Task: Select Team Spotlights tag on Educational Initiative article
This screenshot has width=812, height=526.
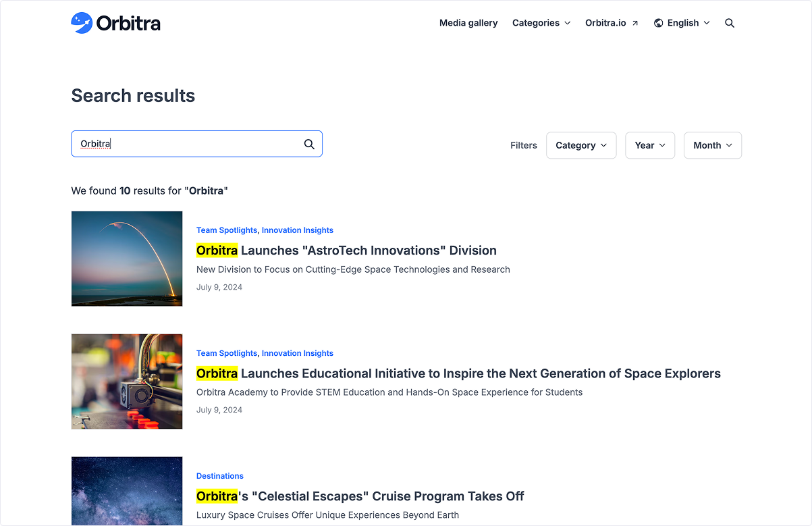Action: 227,353
